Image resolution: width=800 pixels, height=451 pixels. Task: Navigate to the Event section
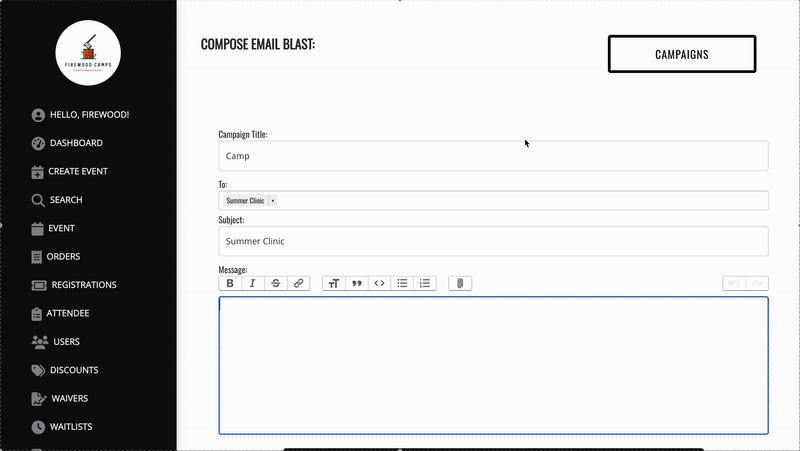tap(61, 229)
